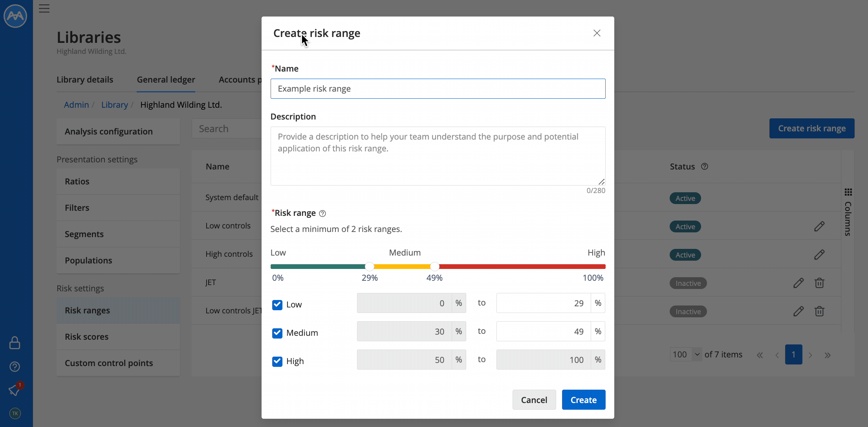Go to last page of results

coord(828,355)
